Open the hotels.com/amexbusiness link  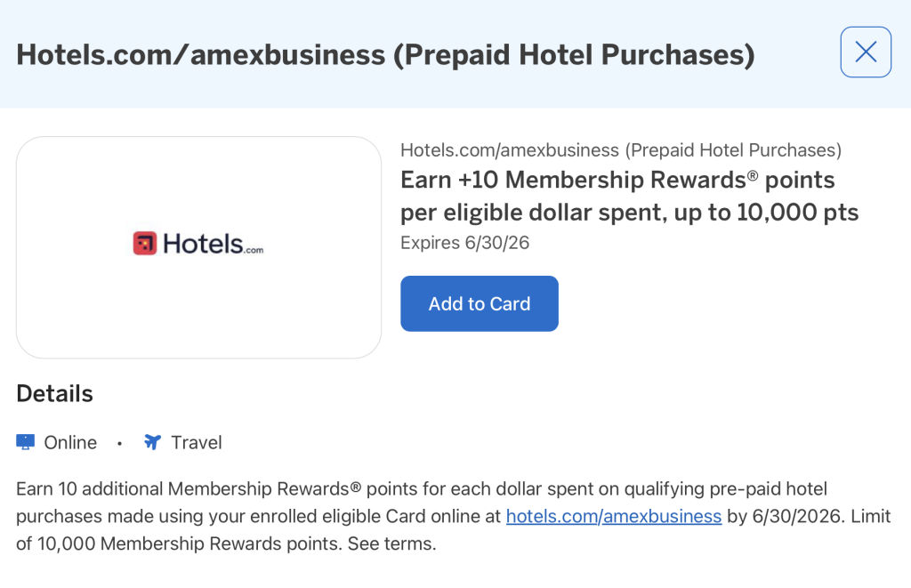(x=613, y=516)
